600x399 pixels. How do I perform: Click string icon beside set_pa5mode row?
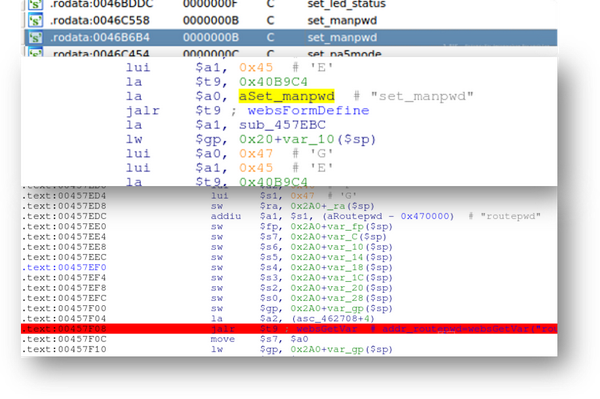click(35, 52)
